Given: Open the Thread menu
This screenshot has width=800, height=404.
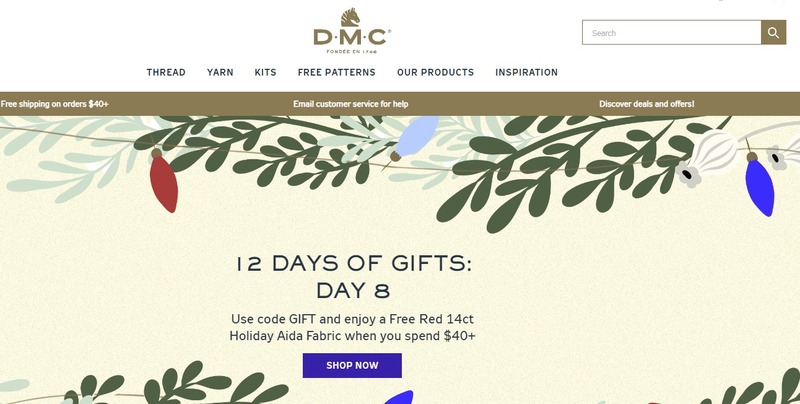Looking at the screenshot, I should click(x=166, y=72).
